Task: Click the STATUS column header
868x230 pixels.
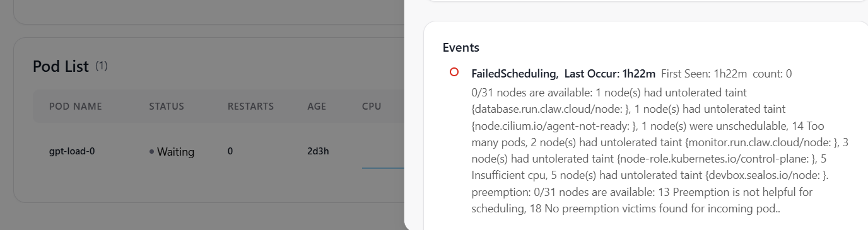Action: (x=167, y=106)
